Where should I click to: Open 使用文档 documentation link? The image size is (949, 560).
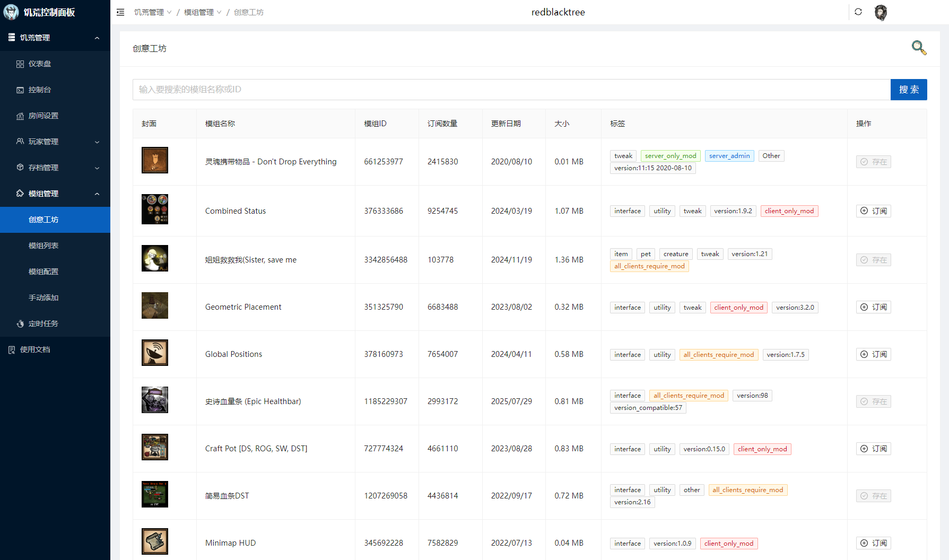[35, 349]
